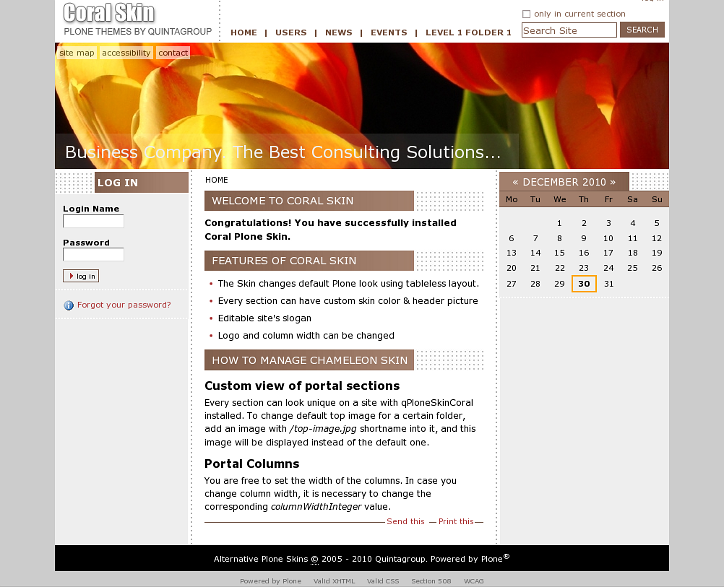The width and height of the screenshot is (724, 587).
Task: Click the info icon beside Forgot your password
Action: pos(68,305)
